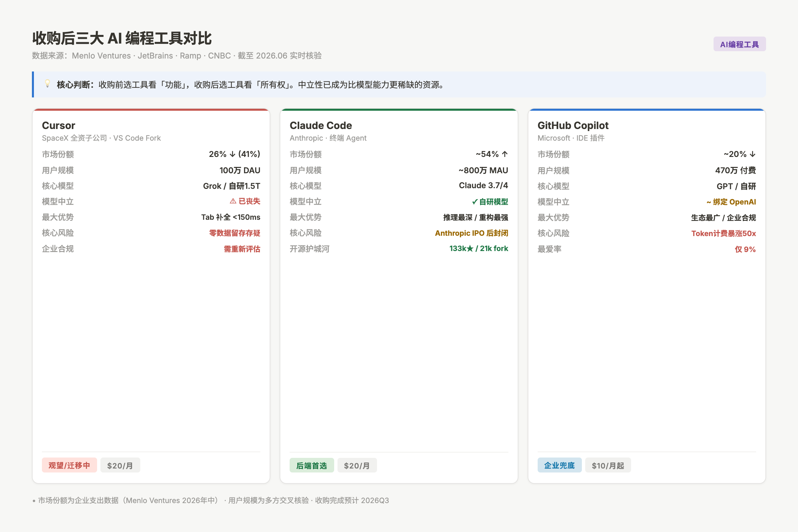Click the 核心判断 callout sentence
This screenshot has width=798, height=532.
(251, 84)
